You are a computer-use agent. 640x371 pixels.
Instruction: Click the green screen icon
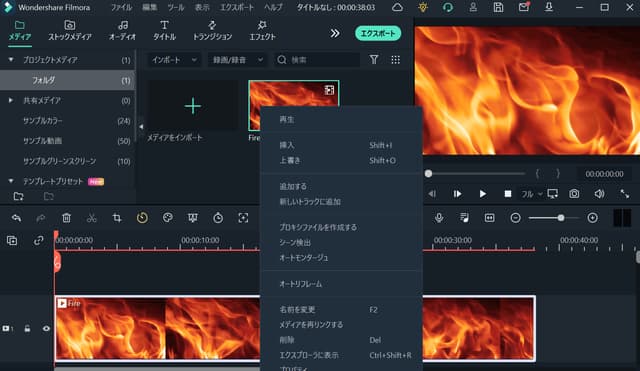click(x=193, y=218)
